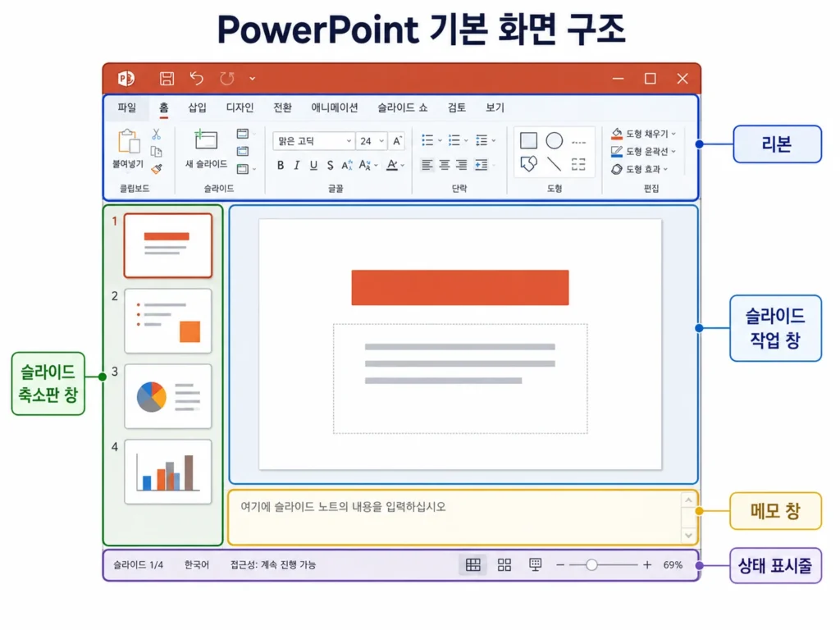Click the slide layout icon
This screenshot has width=840, height=630.
tap(243, 134)
